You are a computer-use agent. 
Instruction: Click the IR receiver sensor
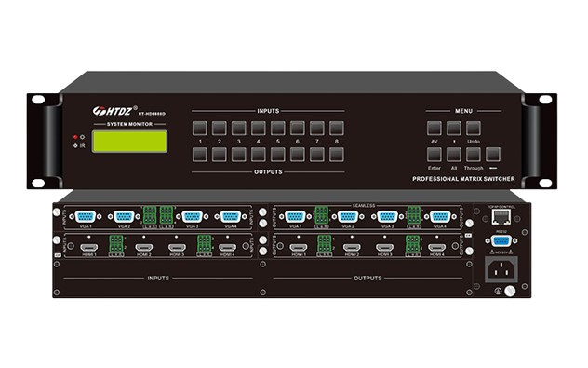(x=75, y=145)
